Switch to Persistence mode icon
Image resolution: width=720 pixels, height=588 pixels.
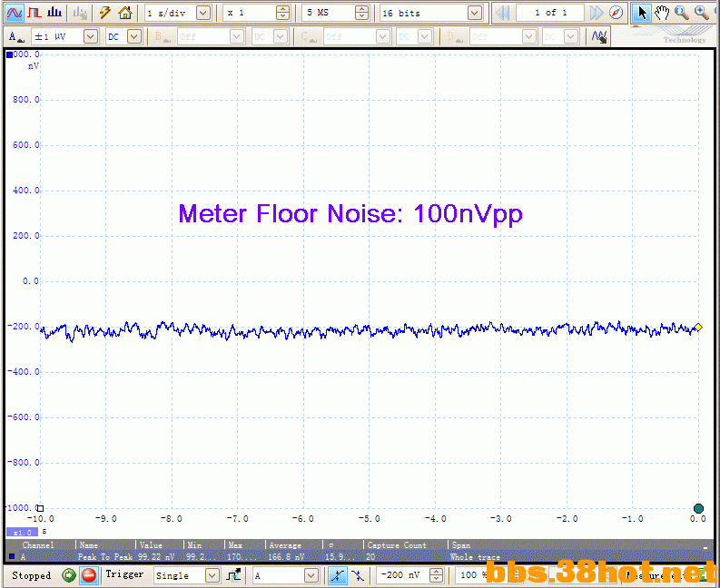(35, 13)
